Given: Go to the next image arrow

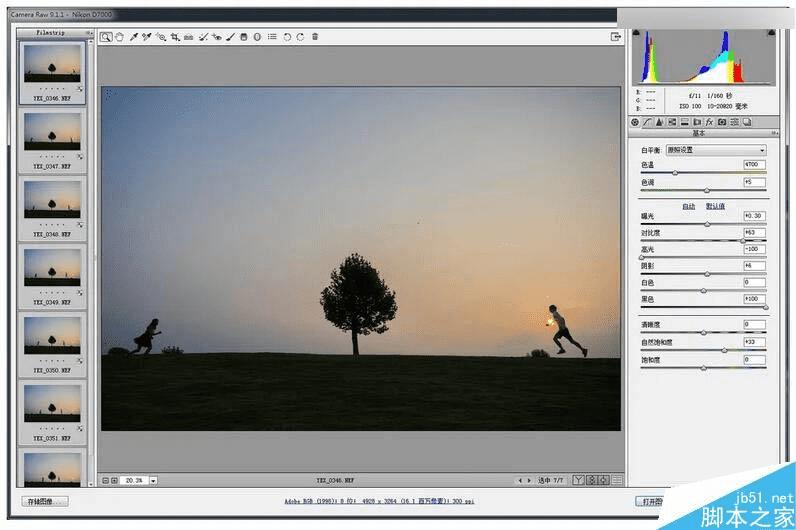Looking at the screenshot, I should 529,480.
